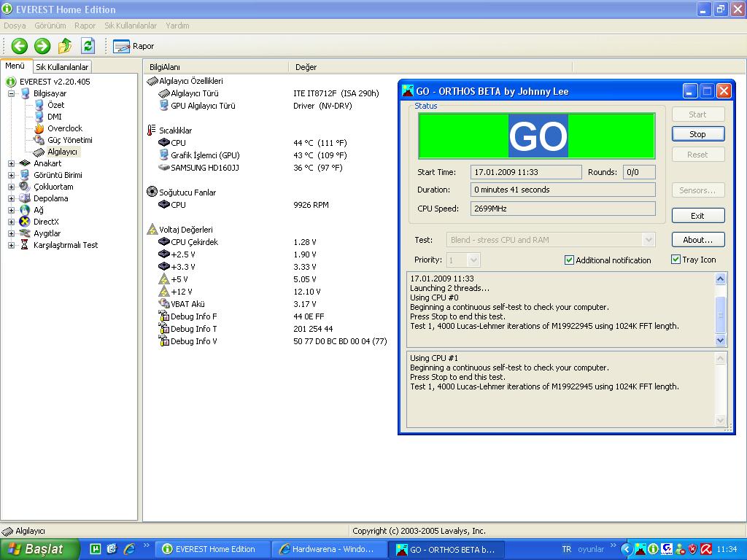Image resolution: width=747 pixels, height=560 pixels.
Task: Click the Duration field
Action: tap(562, 190)
